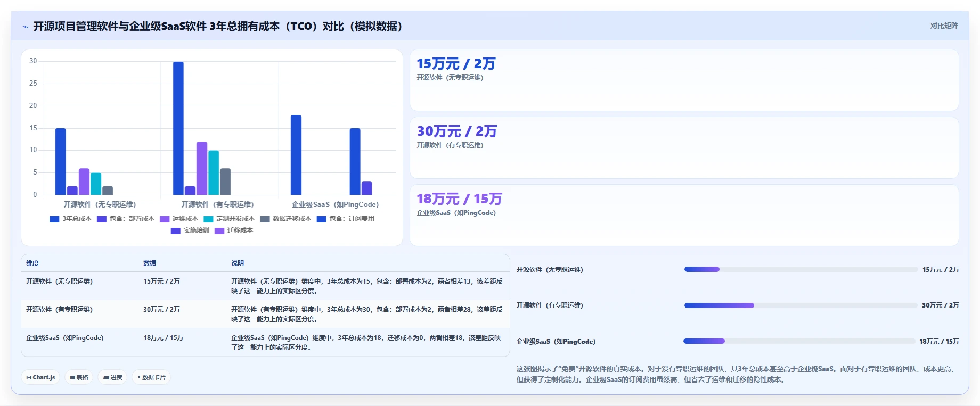Toggle the 迁移成本 legend entry
The height and width of the screenshot is (406, 980).
coord(234,230)
